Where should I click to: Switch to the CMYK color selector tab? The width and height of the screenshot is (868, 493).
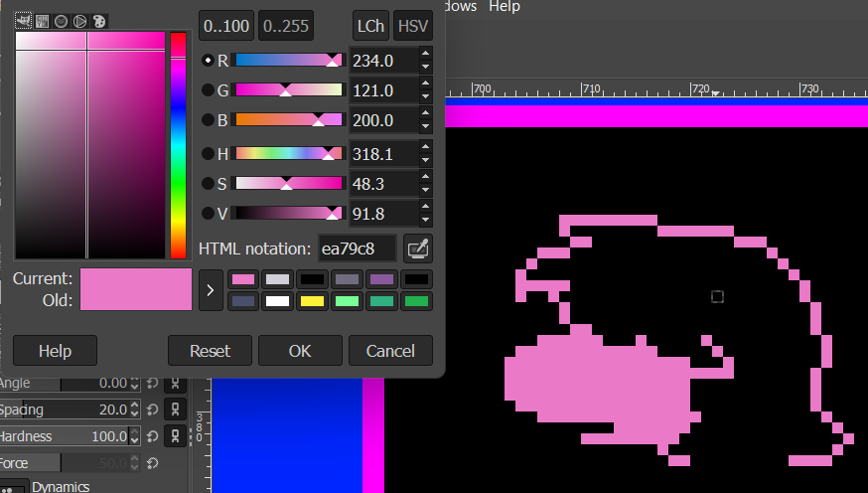pyautogui.click(x=42, y=22)
